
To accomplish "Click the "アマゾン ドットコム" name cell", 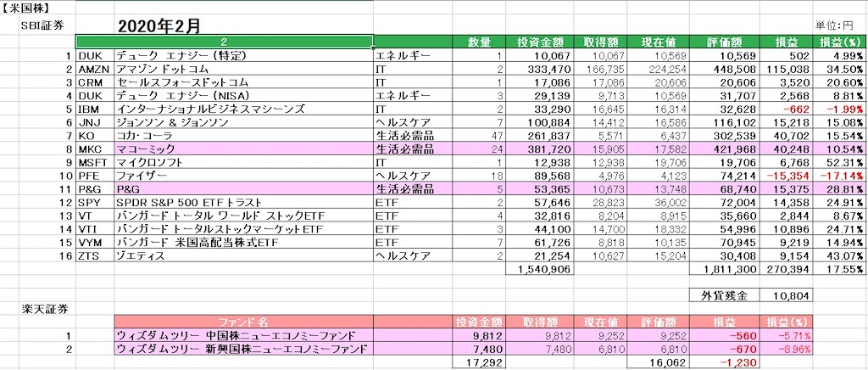I will [x=243, y=69].
